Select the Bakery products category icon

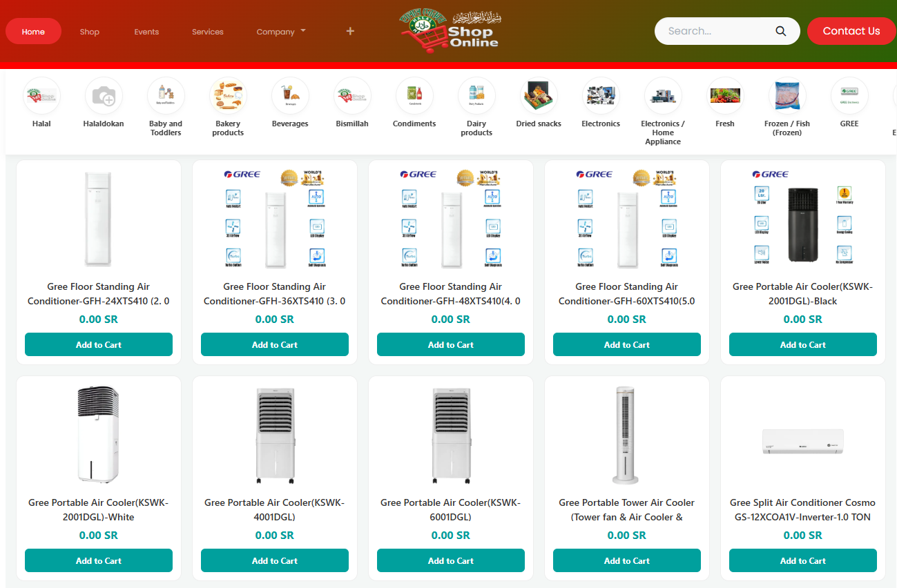228,96
